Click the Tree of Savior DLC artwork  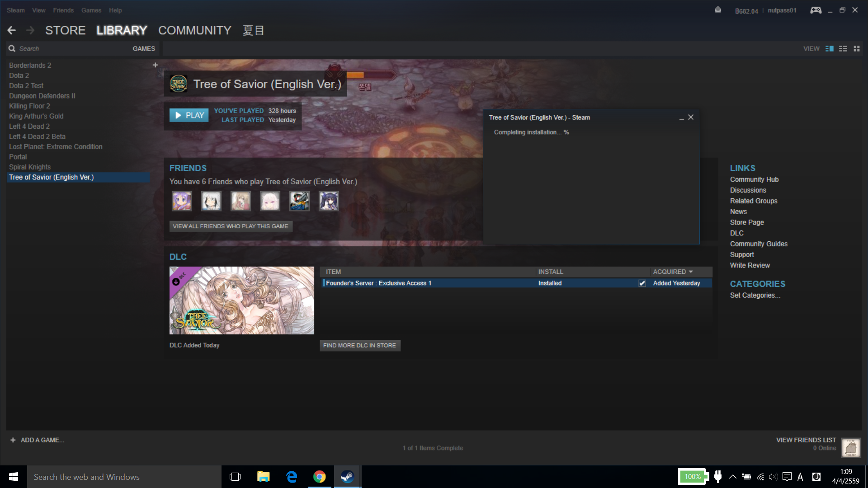pyautogui.click(x=241, y=300)
